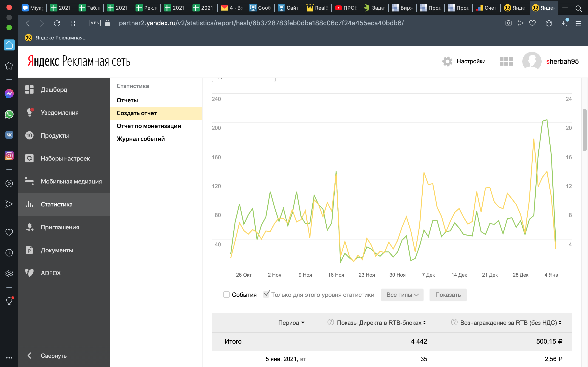Click the page vertical scrollbar thumb

pos(585,130)
